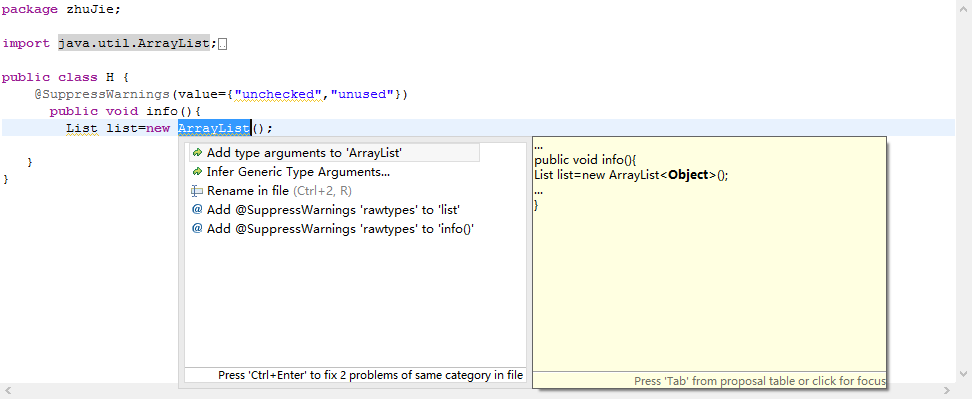Viewport: 972px width, 399px height.
Task: Click the Rename in file icon
Action: 198,191
